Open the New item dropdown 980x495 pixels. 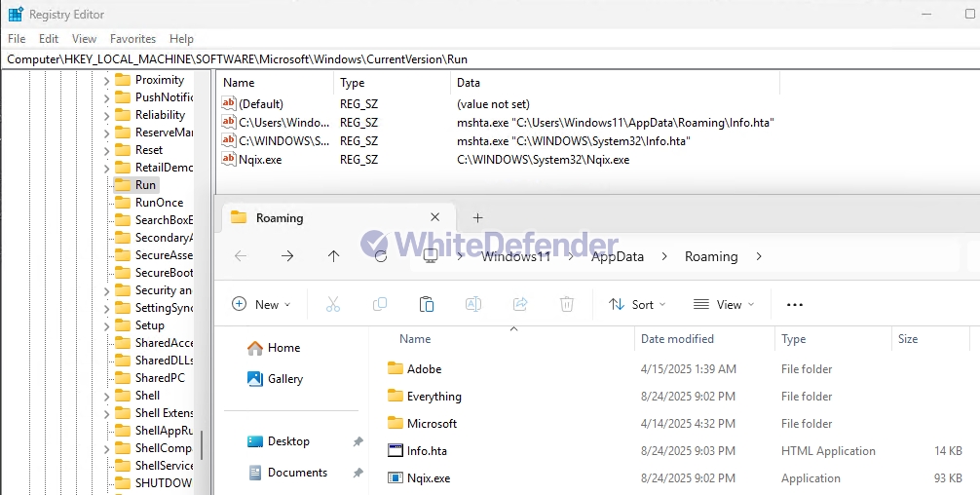(261, 304)
